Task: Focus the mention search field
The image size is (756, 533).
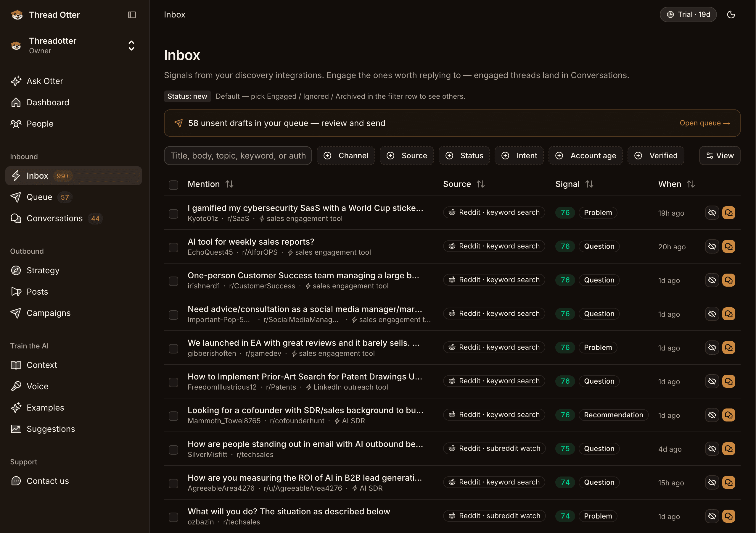Action: pos(238,156)
